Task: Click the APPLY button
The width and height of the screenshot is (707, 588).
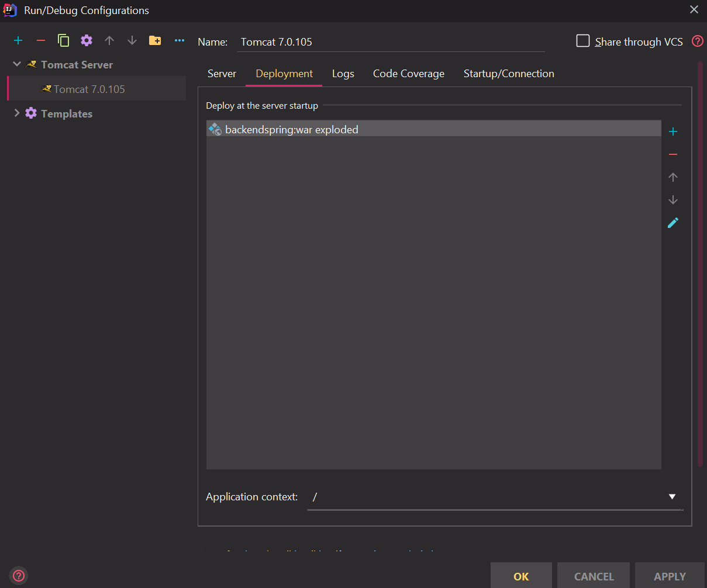Action: (670, 576)
